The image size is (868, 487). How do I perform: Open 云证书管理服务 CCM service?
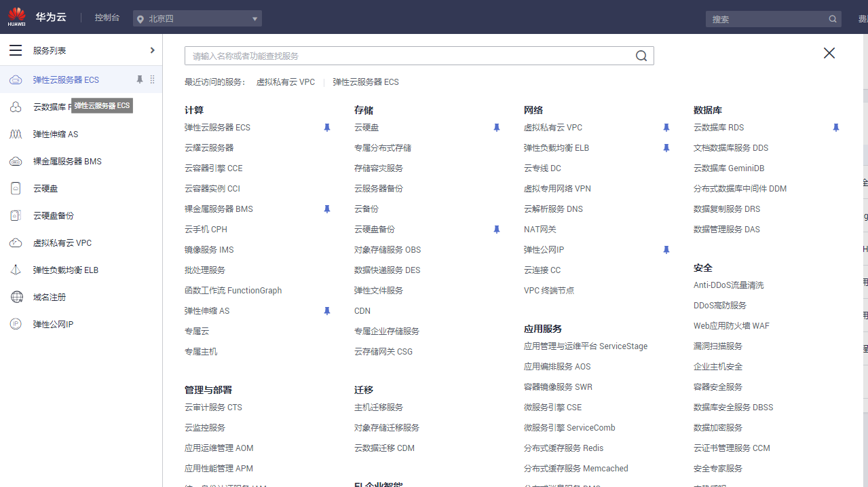(x=732, y=448)
